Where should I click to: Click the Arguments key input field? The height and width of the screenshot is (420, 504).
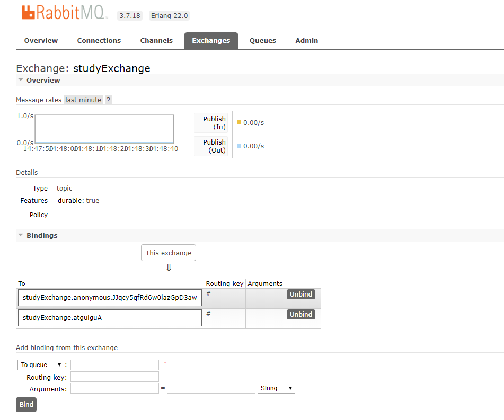[115, 388]
